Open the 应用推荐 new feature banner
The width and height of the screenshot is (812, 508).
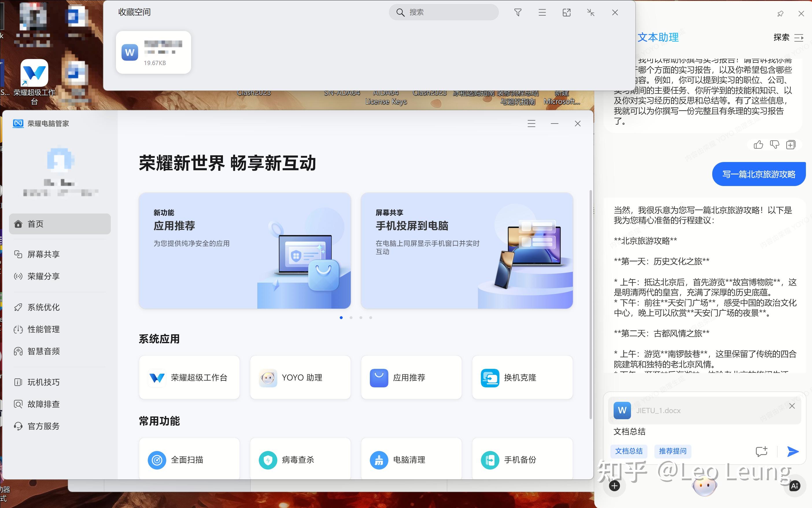[x=245, y=251]
